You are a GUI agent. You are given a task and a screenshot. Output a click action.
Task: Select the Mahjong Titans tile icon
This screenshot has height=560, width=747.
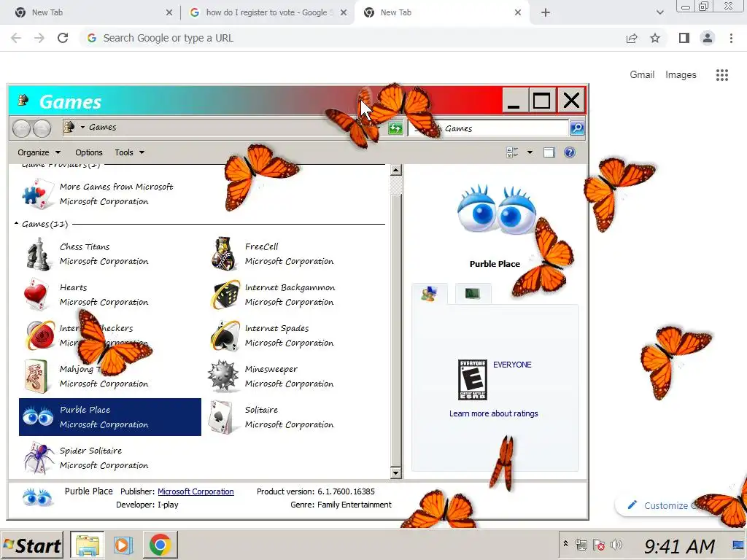pyautogui.click(x=36, y=376)
